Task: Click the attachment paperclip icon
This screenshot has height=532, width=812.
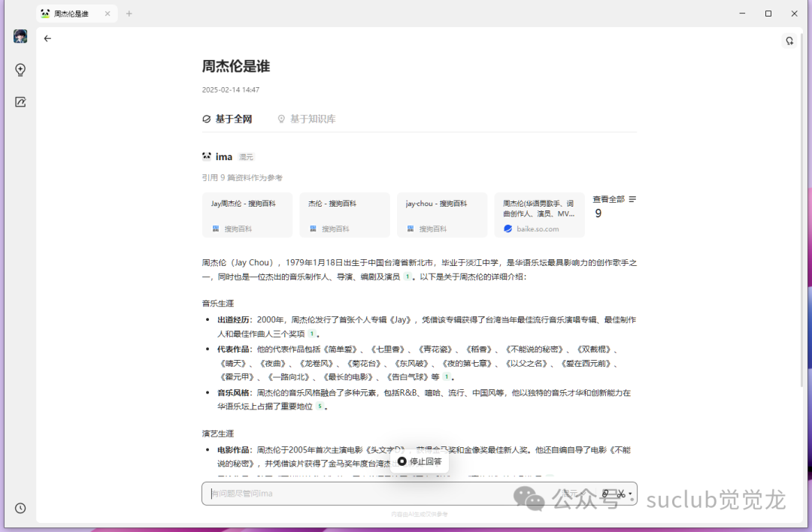Action: (604, 494)
